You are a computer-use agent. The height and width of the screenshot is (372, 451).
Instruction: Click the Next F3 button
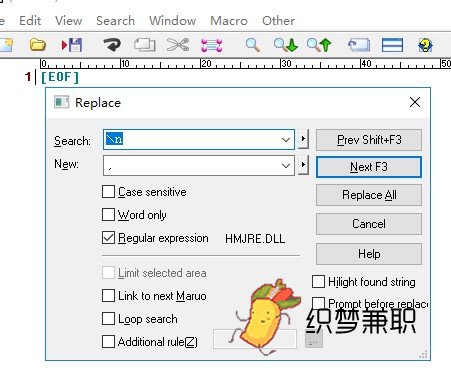point(369,167)
